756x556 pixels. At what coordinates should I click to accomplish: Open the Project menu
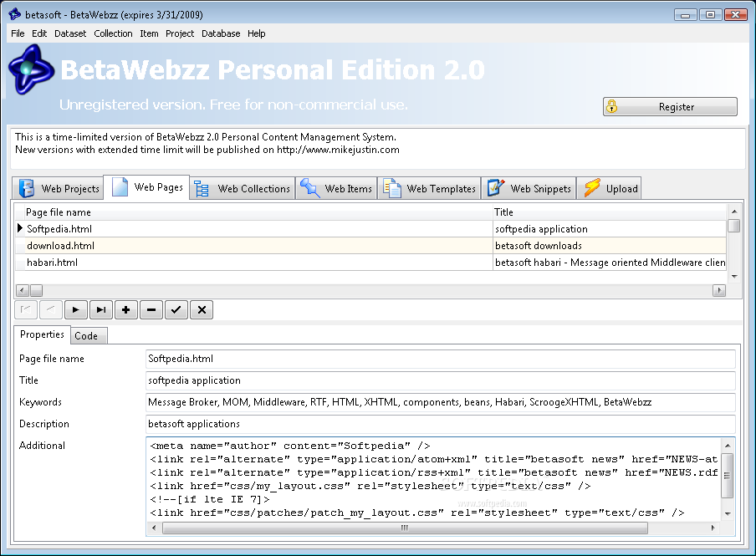[180, 33]
